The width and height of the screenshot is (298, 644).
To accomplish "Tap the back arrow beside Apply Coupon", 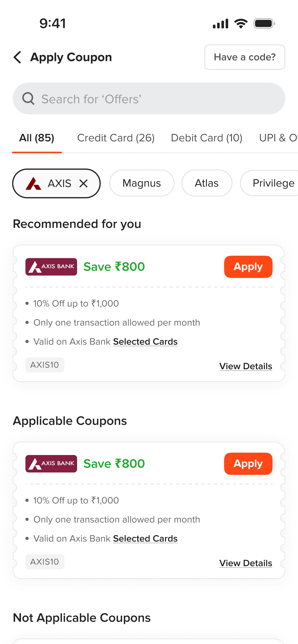I will point(17,57).
